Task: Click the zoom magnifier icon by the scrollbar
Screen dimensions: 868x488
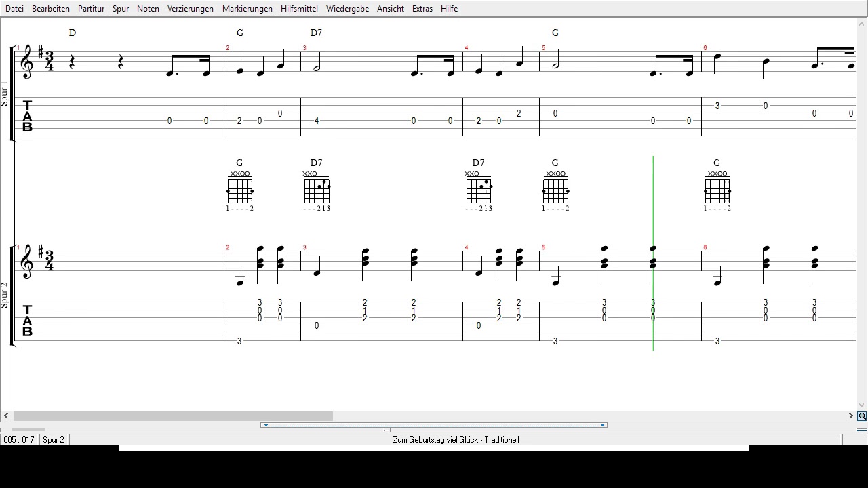Action: (x=862, y=416)
